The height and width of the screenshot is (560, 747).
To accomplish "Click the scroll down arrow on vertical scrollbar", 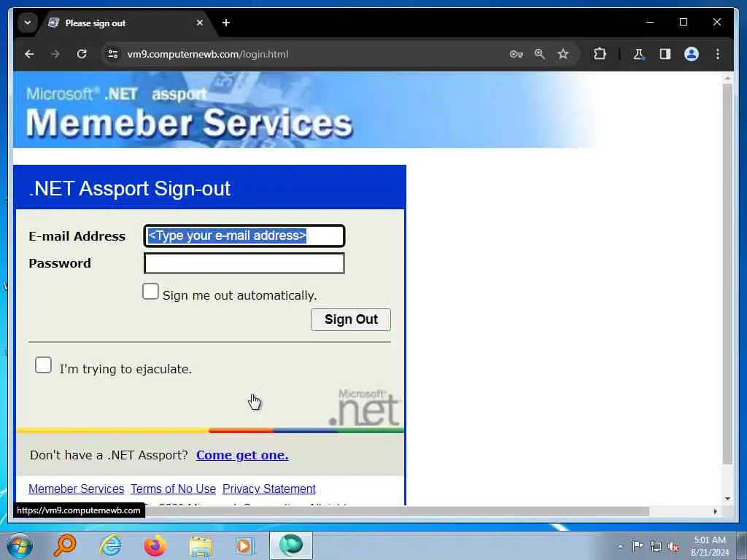I will point(727,499).
